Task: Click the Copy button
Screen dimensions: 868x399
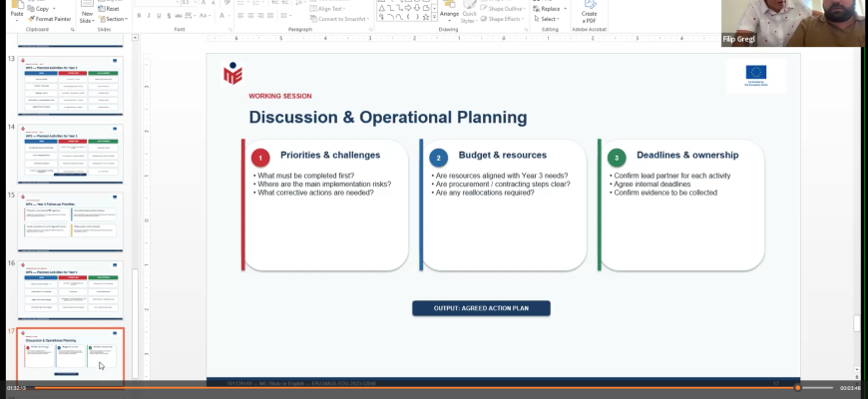Action: [x=38, y=9]
